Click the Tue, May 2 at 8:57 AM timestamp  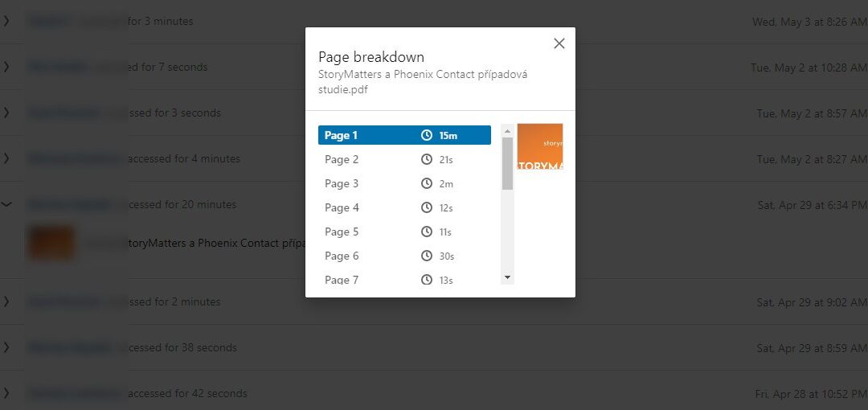click(x=812, y=113)
